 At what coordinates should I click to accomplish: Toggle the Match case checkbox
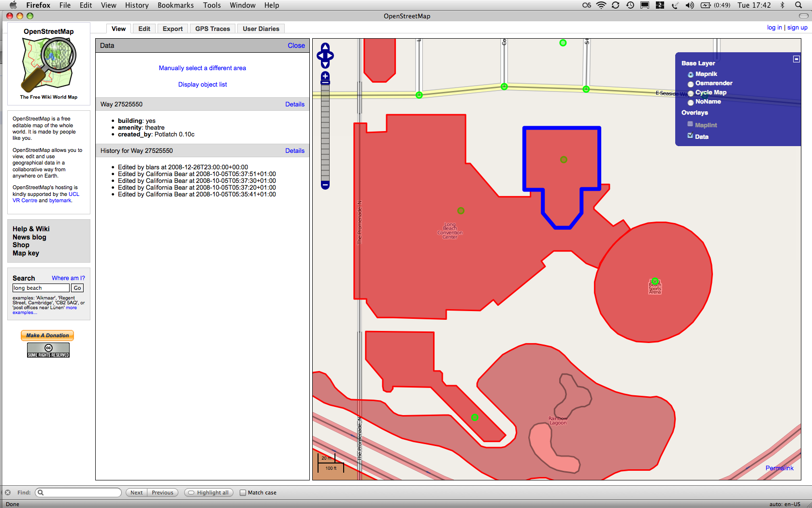point(243,493)
